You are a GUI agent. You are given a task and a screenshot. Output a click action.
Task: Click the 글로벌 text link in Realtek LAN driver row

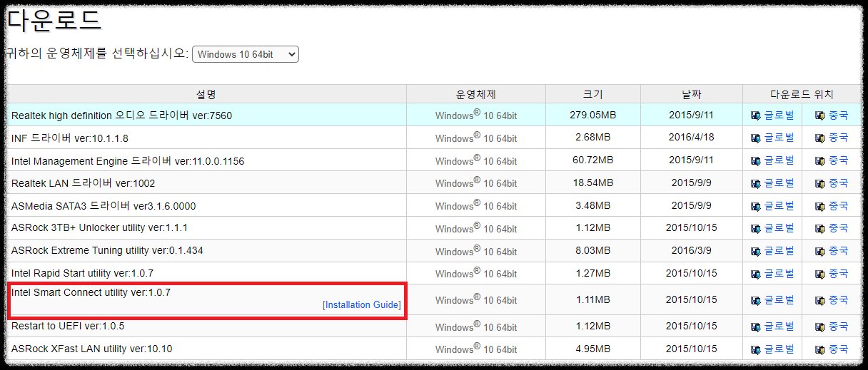tap(779, 183)
